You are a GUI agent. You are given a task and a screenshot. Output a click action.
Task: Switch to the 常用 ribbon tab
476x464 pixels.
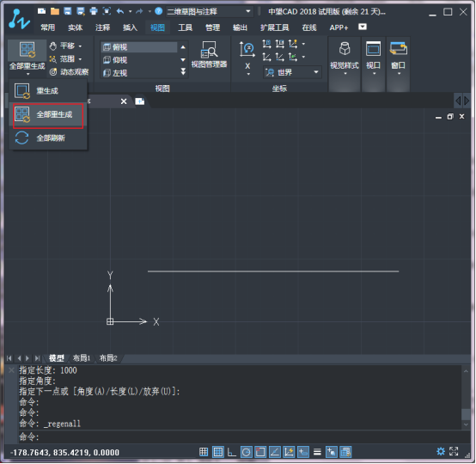[48, 27]
